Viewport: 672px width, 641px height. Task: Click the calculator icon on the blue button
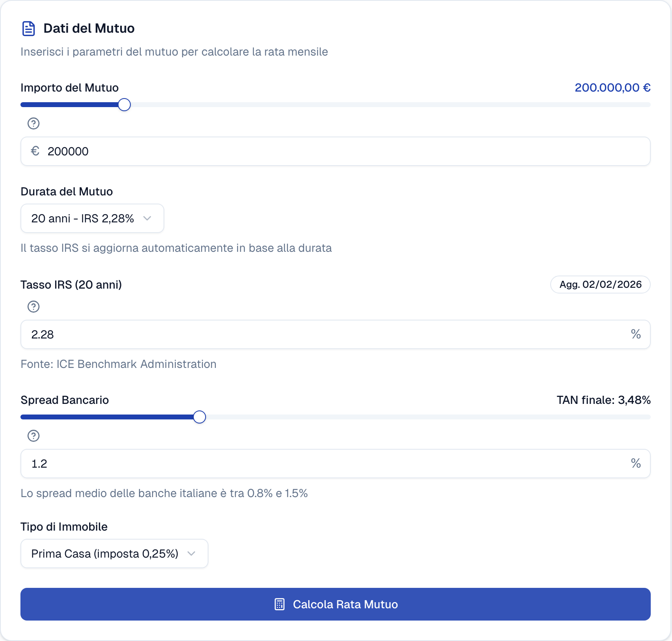pyautogui.click(x=280, y=604)
